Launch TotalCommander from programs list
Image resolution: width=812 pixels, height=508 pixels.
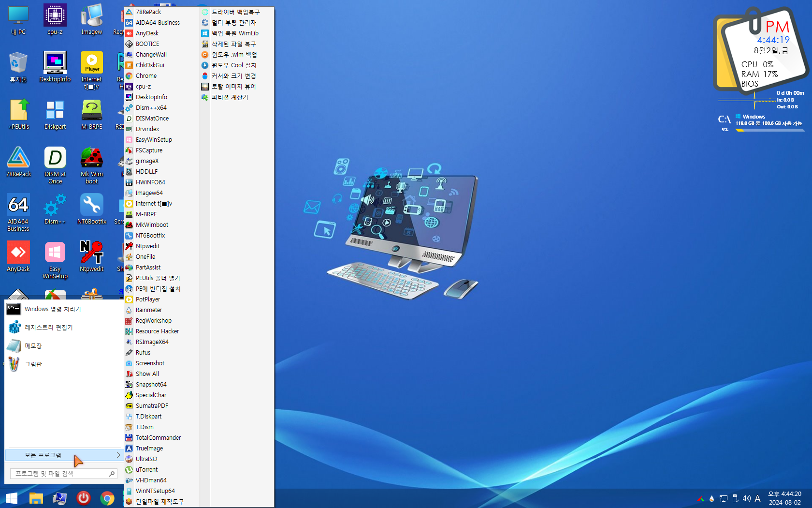[x=161, y=438]
